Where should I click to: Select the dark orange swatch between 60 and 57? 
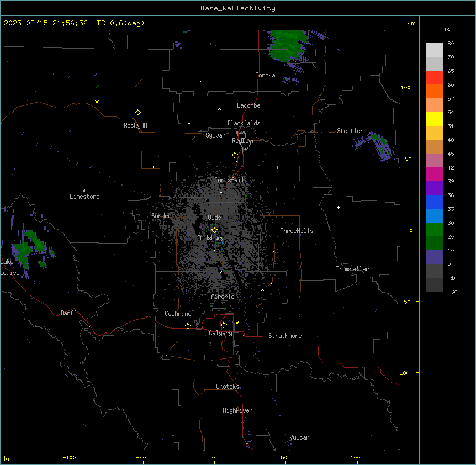point(434,91)
